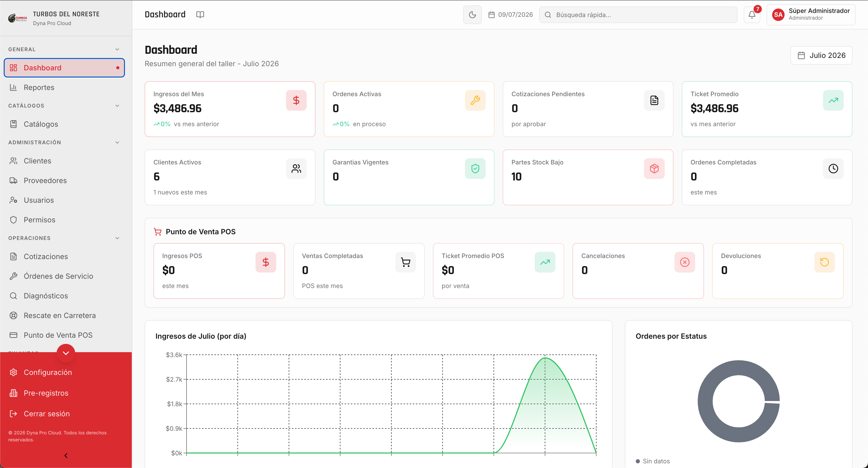Screen dimensions: 868x468
Task: Collapse the GENERAL sidebar section
Action: 117,49
